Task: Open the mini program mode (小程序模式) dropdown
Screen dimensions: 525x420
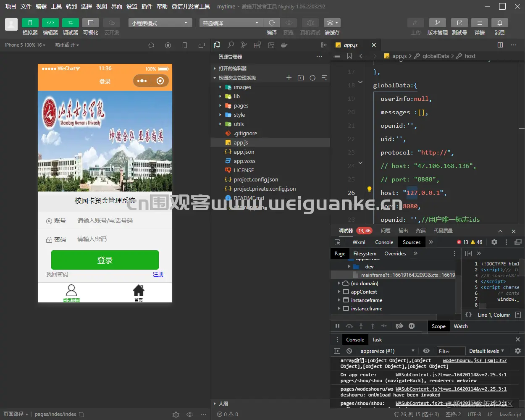Action: [x=160, y=23]
